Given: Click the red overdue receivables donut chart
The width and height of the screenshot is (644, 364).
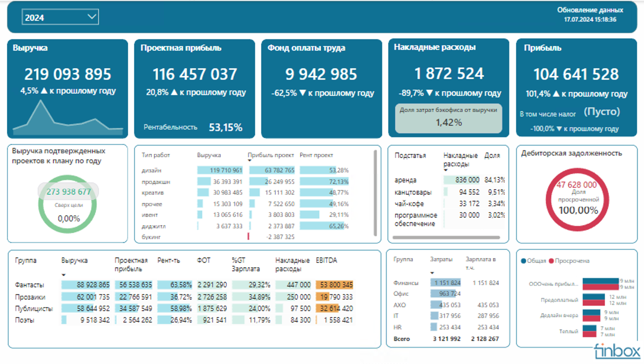Looking at the screenshot, I should coord(577,200).
